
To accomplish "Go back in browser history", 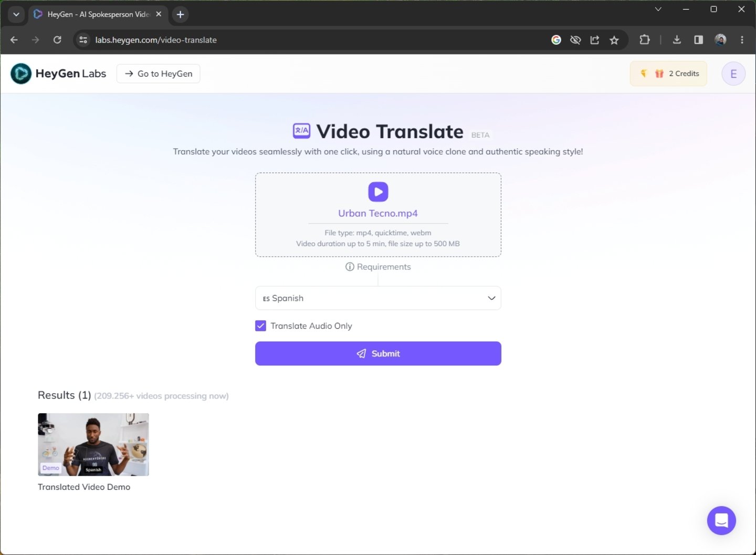I will (x=14, y=40).
